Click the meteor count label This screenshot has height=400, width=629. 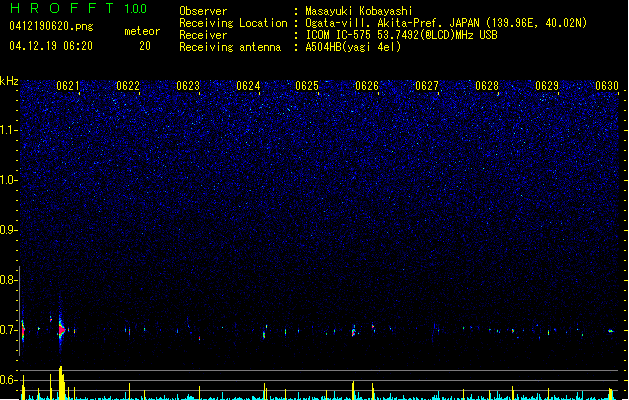pyautogui.click(x=142, y=31)
